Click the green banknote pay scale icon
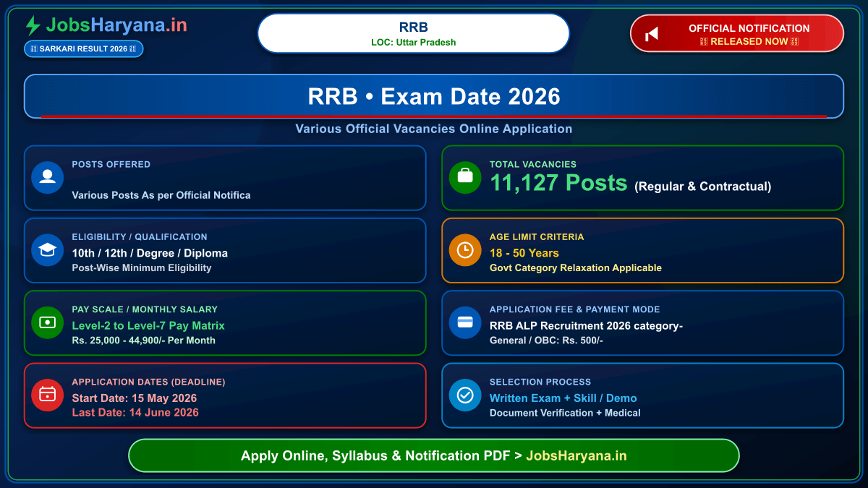Viewport: 868px width, 488px height. point(48,322)
